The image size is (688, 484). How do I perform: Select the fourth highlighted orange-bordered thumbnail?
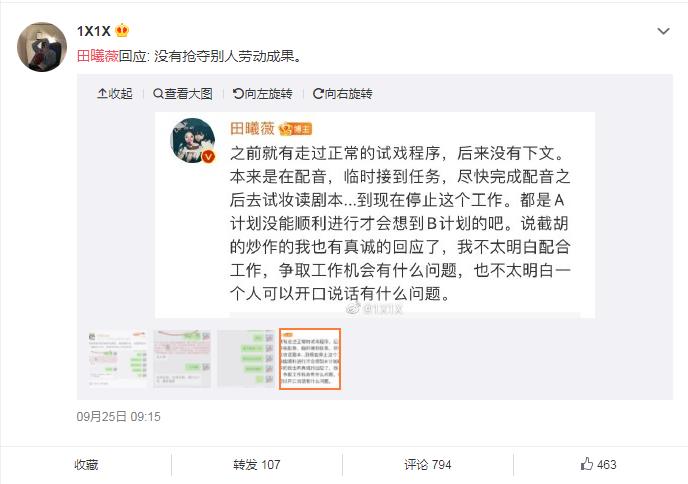[310, 359]
